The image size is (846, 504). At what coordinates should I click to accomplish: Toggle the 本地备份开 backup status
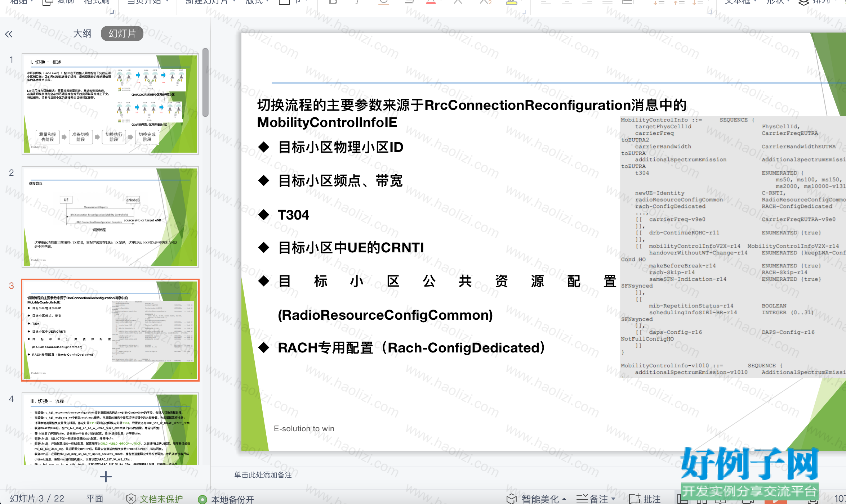click(226, 499)
